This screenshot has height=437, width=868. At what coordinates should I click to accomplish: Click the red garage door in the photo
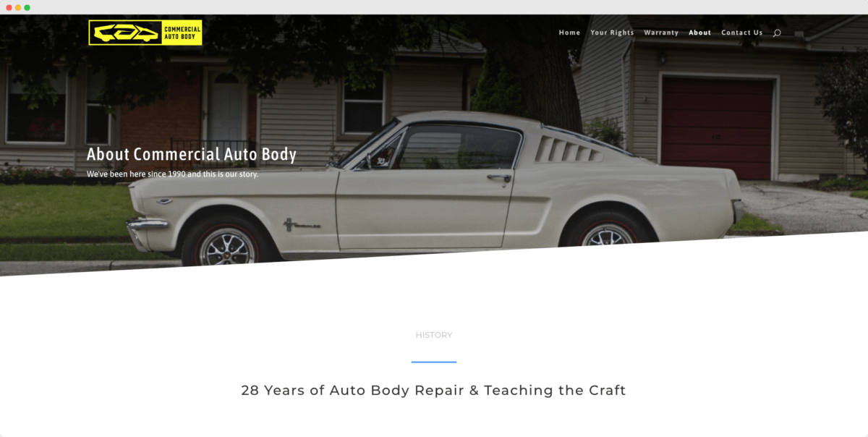(717, 129)
